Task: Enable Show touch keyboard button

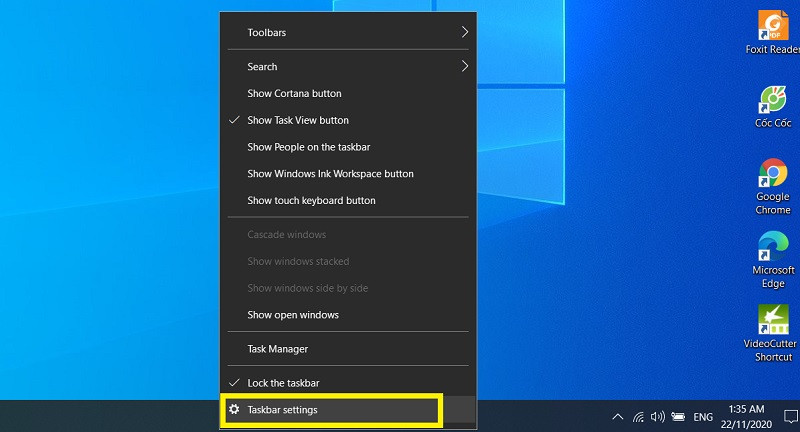Action: pos(348,200)
